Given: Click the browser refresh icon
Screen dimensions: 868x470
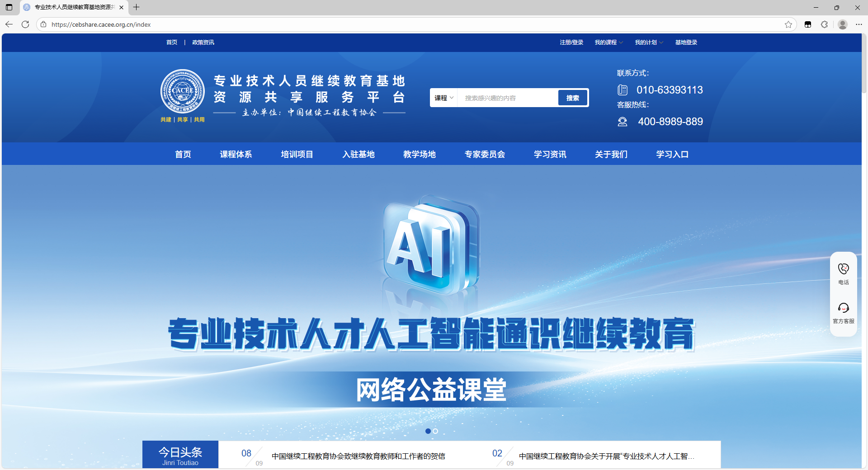Looking at the screenshot, I should (25, 24).
